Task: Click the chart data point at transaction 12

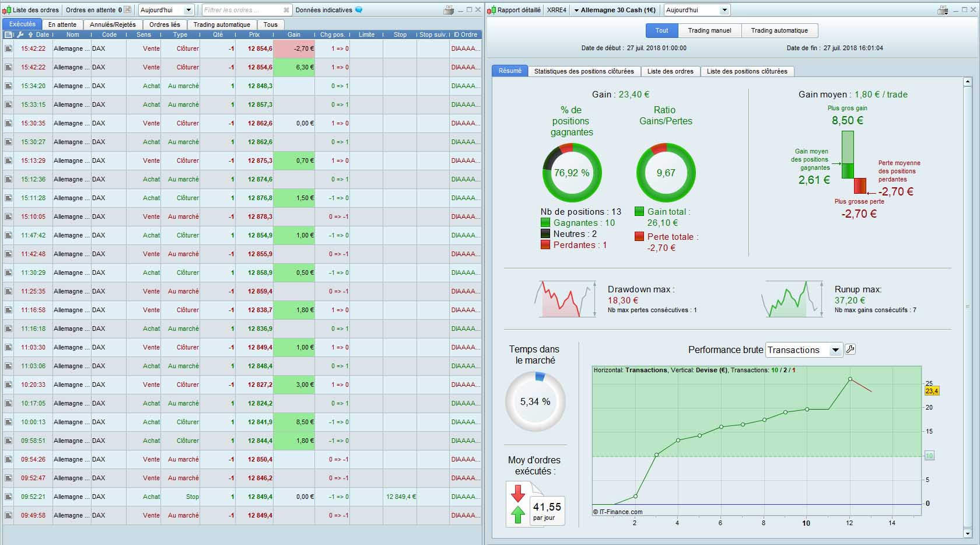Action: (850, 379)
